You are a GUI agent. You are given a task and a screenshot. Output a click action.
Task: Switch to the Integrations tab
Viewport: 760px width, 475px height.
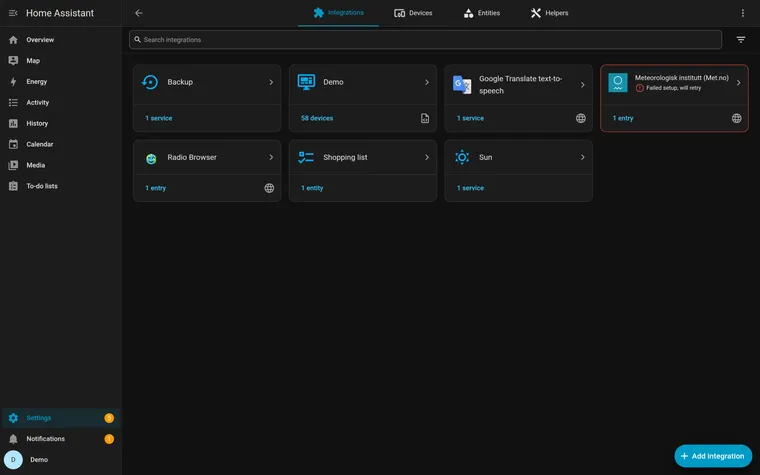pyautogui.click(x=338, y=13)
